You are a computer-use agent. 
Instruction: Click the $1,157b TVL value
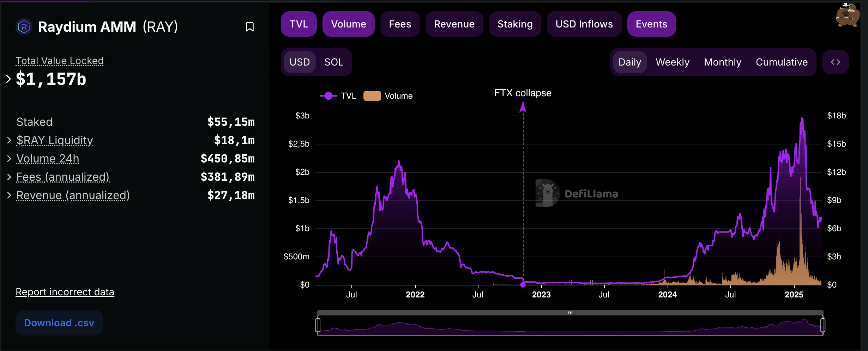click(51, 79)
